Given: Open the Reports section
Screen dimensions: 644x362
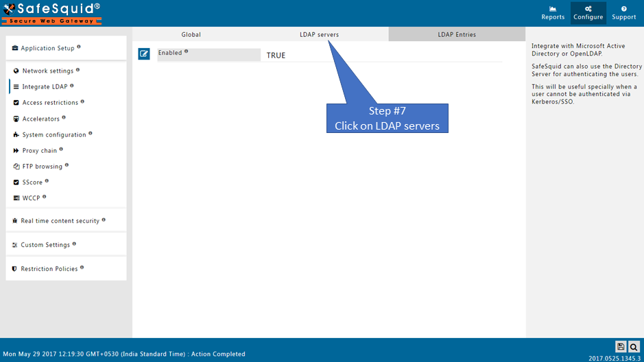Looking at the screenshot, I should [x=553, y=13].
